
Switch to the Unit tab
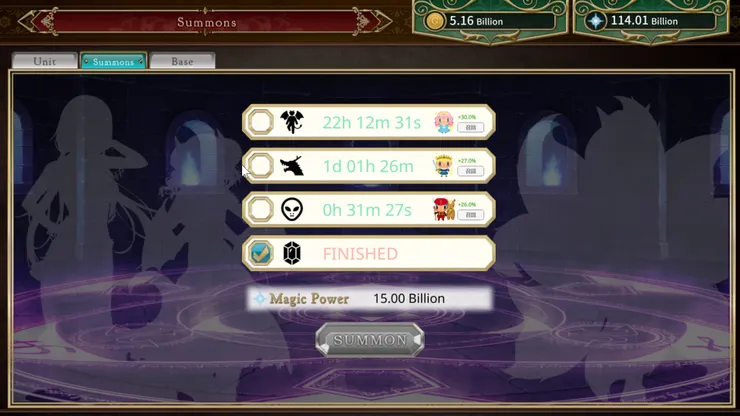click(x=45, y=61)
